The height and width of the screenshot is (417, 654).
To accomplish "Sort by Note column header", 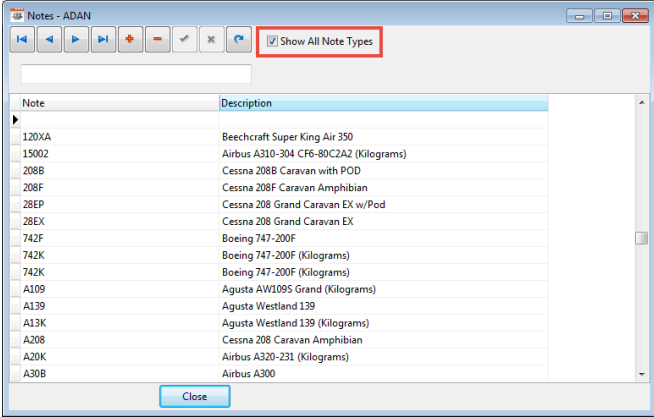I will tap(120, 103).
